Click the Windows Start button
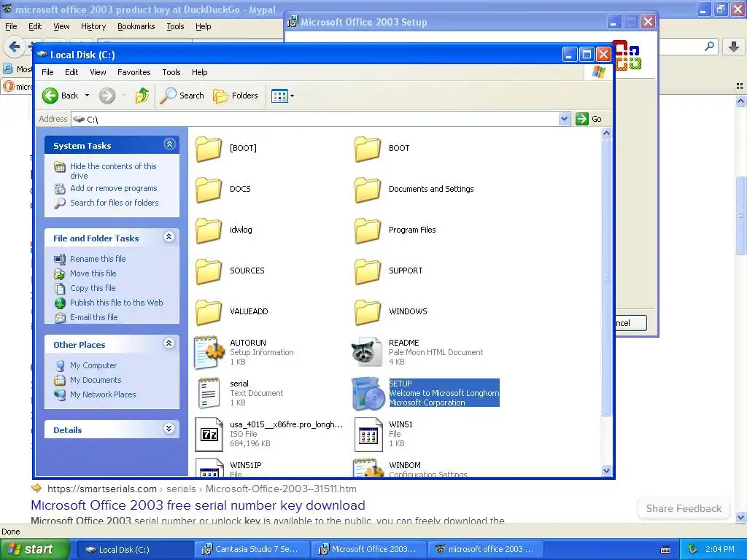Viewport: 747px width, 560px height. click(x=34, y=550)
